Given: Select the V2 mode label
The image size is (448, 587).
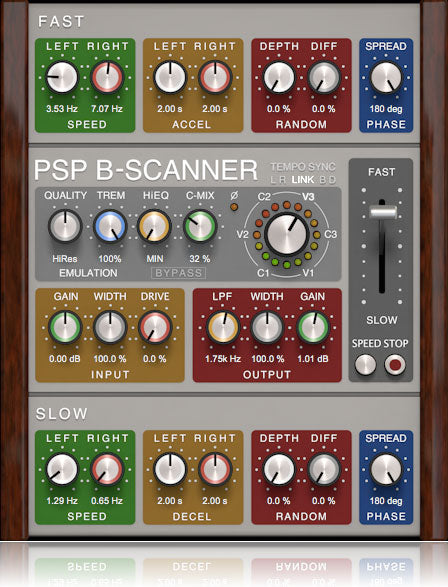Looking at the screenshot, I should pos(243,235).
